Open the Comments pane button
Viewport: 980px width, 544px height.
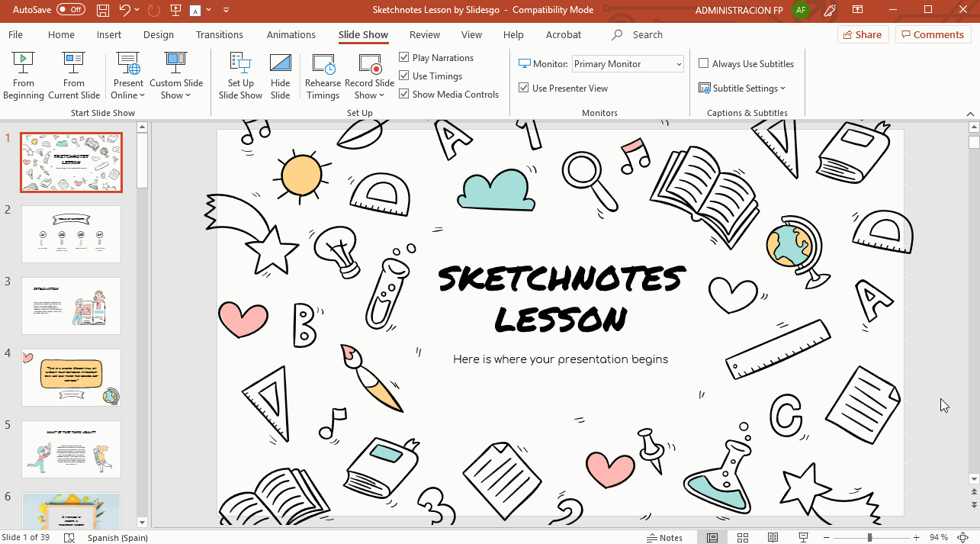(932, 35)
